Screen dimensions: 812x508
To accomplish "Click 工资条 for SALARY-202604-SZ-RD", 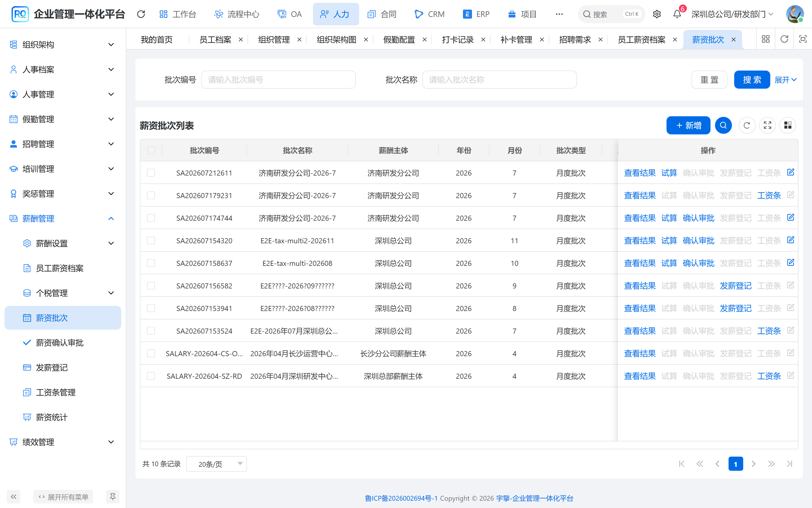I will pyautogui.click(x=769, y=376).
